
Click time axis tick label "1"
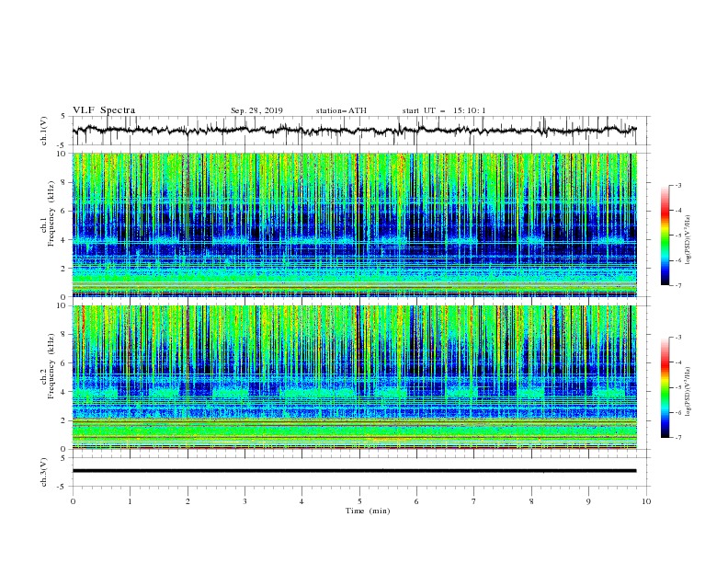[x=130, y=501]
